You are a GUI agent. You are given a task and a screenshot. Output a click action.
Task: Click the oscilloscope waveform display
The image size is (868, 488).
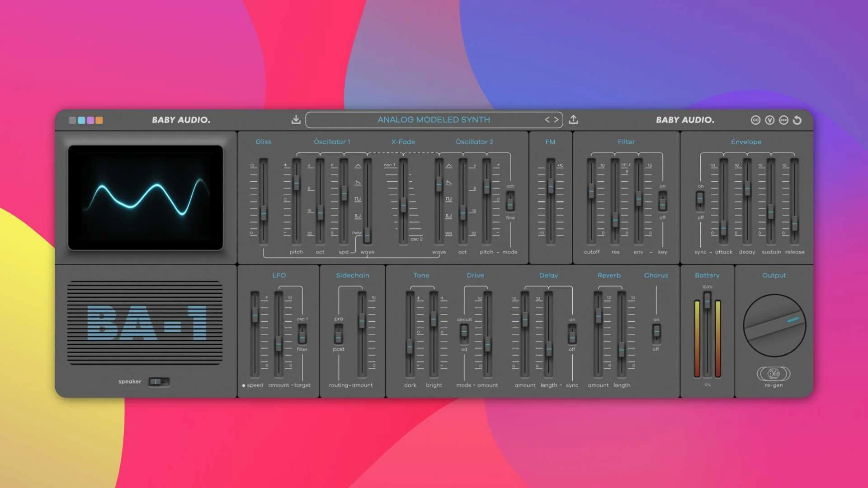pyautogui.click(x=146, y=198)
